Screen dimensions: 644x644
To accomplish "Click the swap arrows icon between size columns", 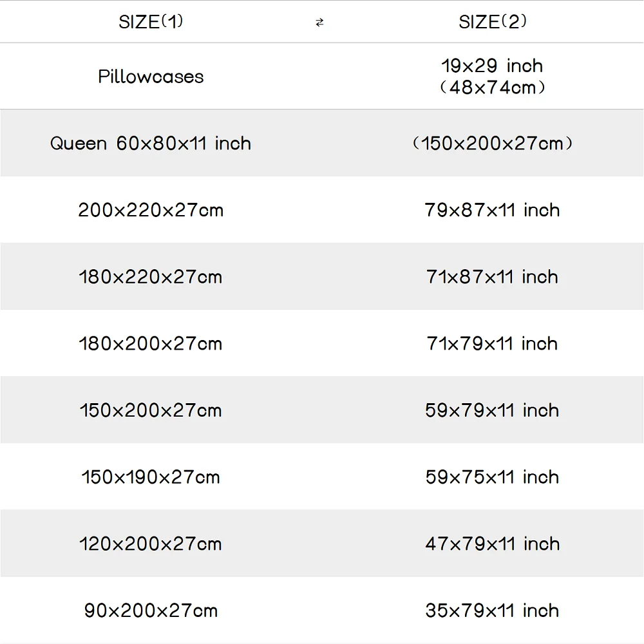I will [x=320, y=23].
